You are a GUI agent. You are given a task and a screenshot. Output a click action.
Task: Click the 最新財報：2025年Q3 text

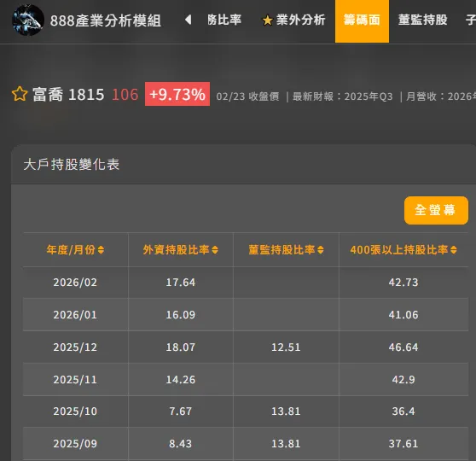(x=342, y=96)
